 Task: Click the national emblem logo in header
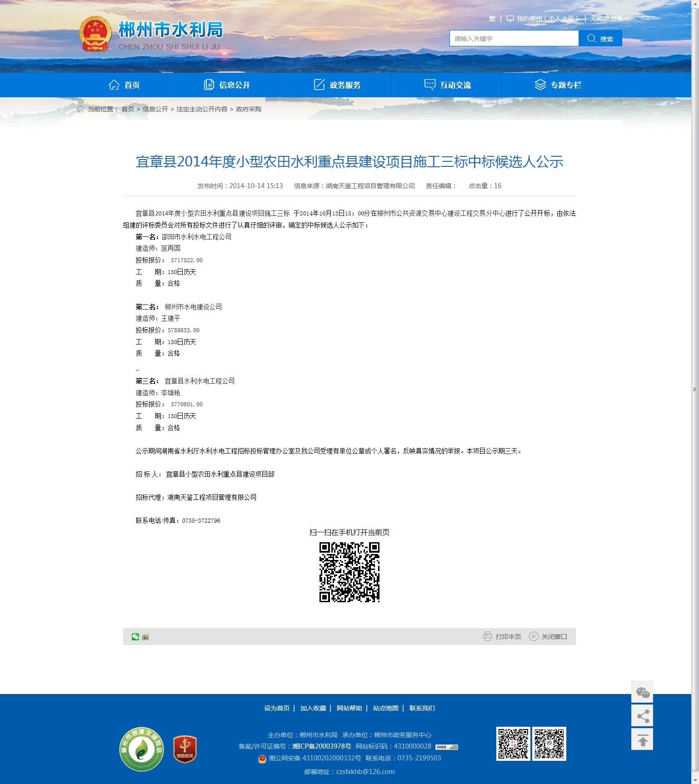(x=95, y=34)
